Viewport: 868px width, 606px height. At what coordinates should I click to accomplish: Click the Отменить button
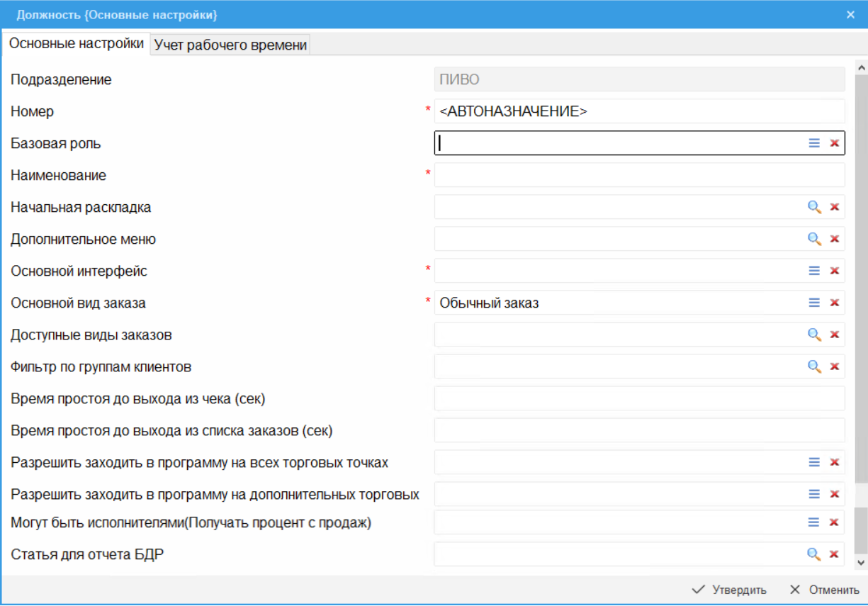(824, 590)
